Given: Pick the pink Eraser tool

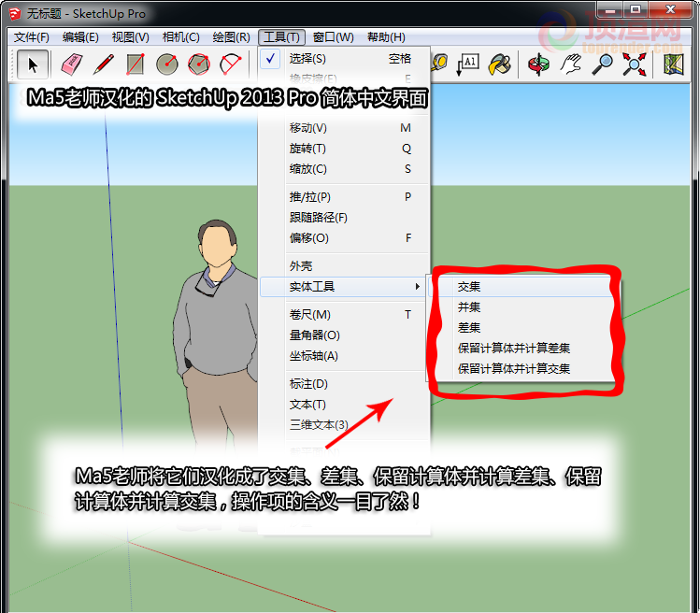Looking at the screenshot, I should tap(71, 64).
